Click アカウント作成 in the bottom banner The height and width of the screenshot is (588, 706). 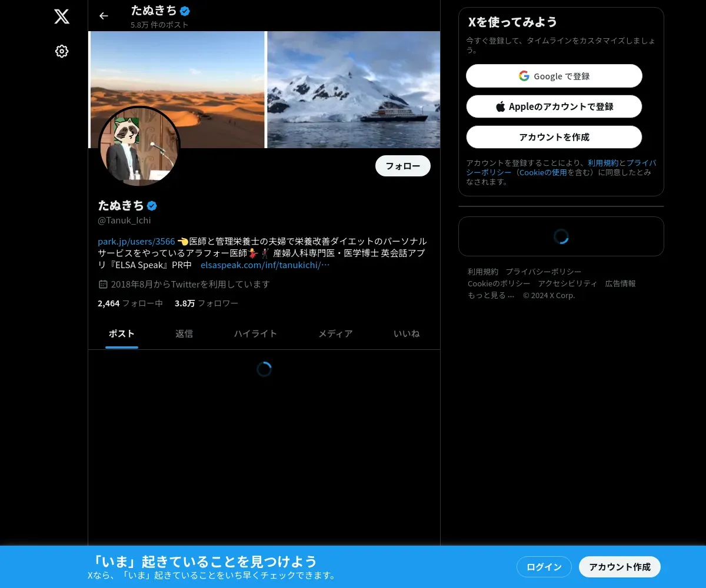click(x=620, y=567)
